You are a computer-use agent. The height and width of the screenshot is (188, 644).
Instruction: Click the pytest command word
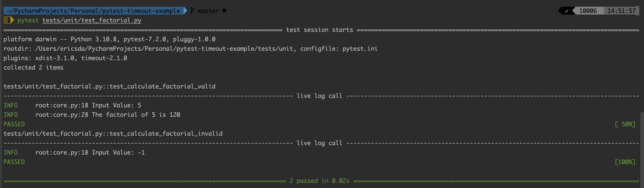click(28, 20)
